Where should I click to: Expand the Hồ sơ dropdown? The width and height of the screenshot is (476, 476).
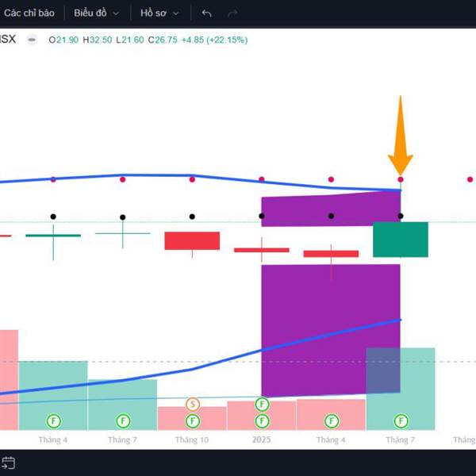coord(159,13)
